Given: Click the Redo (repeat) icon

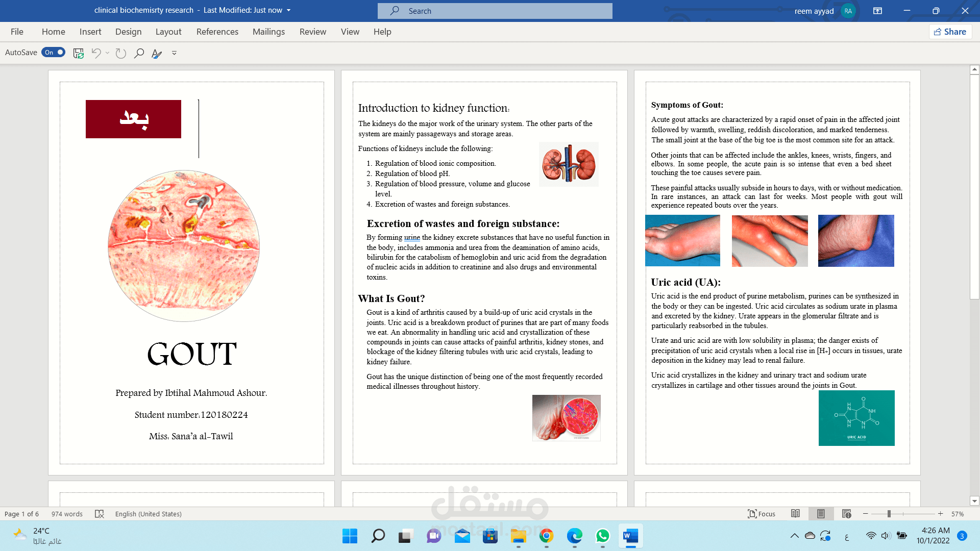Looking at the screenshot, I should [x=120, y=53].
